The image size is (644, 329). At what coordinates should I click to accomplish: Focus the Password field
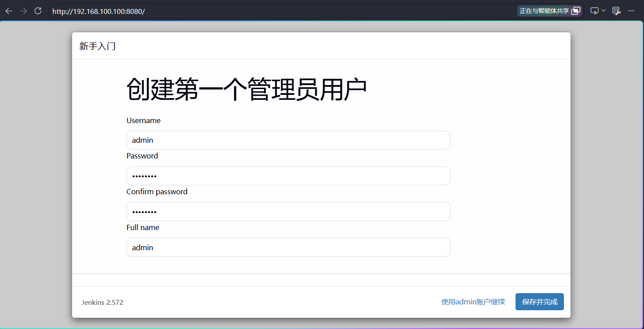click(x=288, y=176)
